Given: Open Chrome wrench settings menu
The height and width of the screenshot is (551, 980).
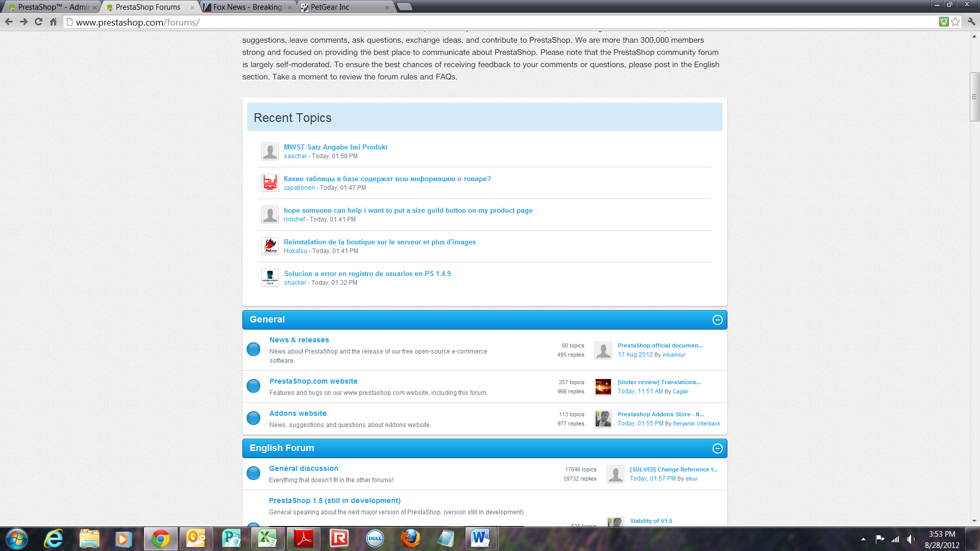Looking at the screenshot, I should (971, 22).
